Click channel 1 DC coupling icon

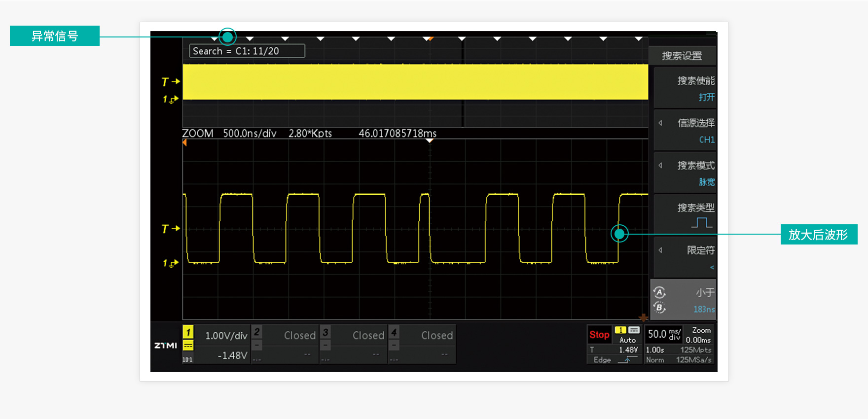188,346
